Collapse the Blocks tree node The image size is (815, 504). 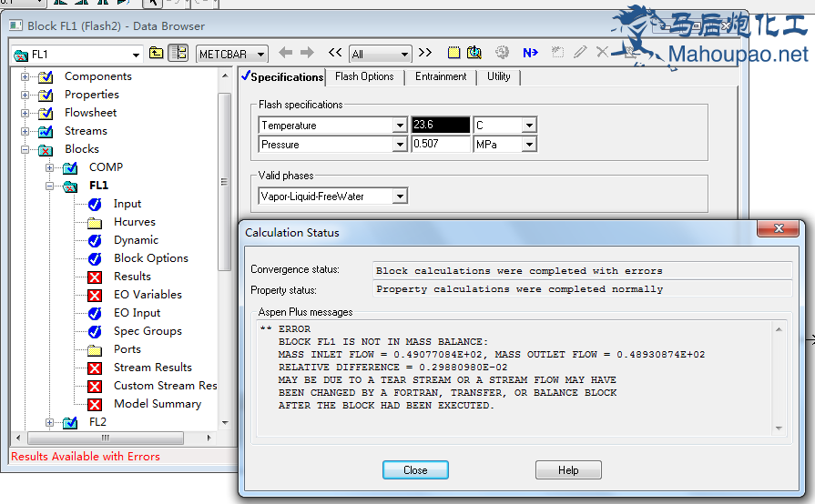coord(25,149)
